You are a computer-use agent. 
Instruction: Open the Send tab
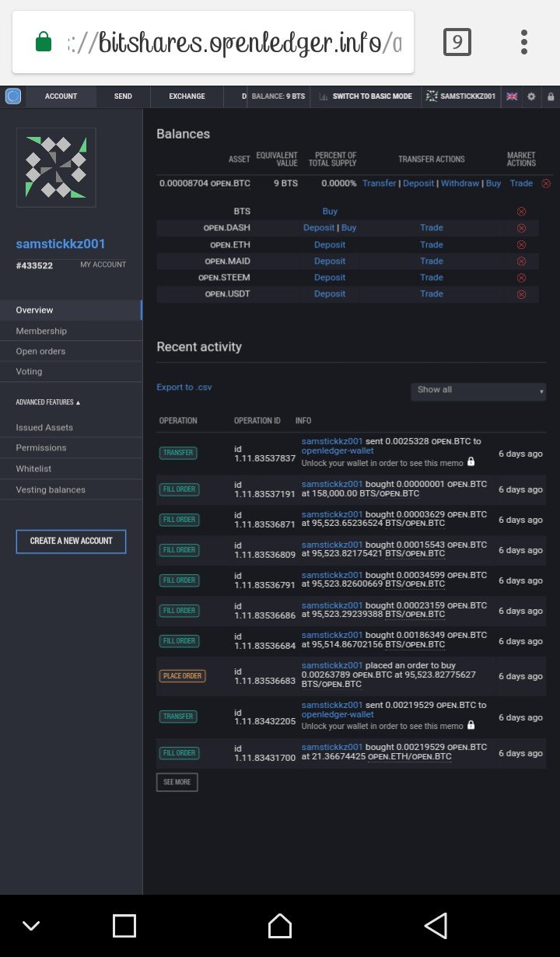(123, 96)
